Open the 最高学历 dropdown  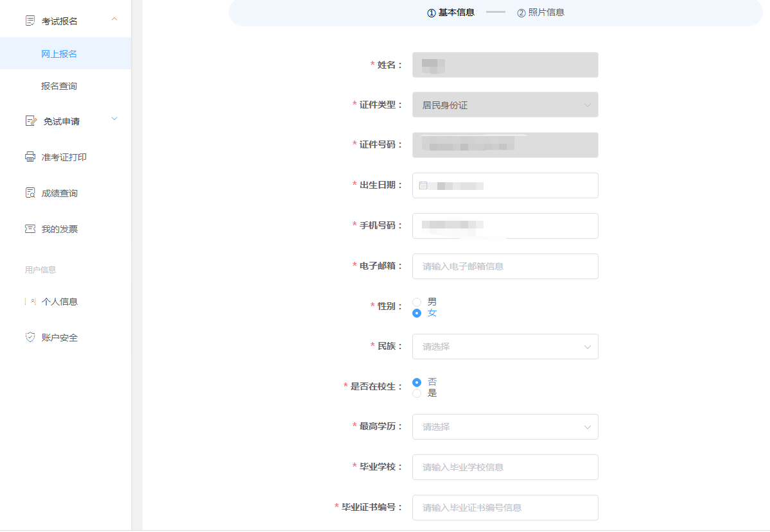(x=505, y=427)
